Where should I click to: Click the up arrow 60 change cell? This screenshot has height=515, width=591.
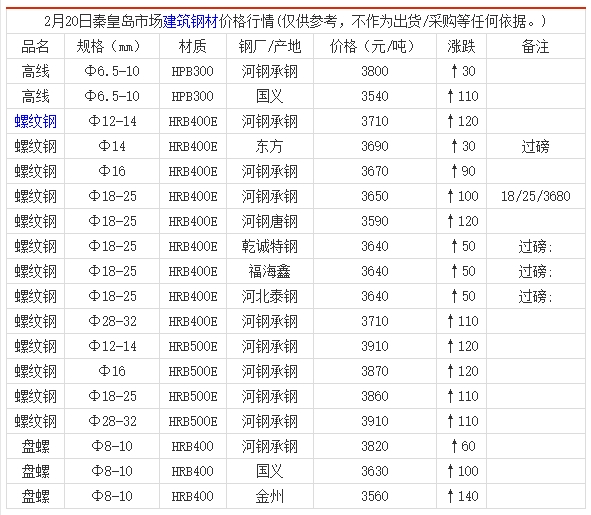tap(461, 446)
